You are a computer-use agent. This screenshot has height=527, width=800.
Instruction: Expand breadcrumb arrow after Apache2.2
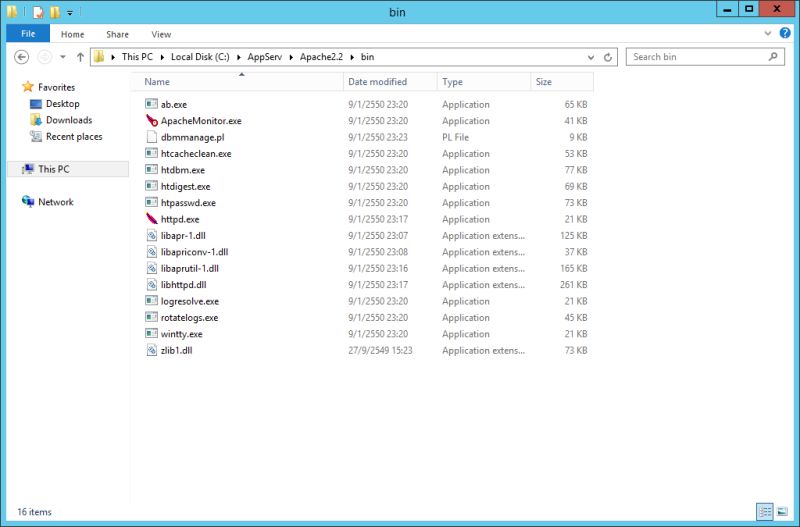[352, 57]
